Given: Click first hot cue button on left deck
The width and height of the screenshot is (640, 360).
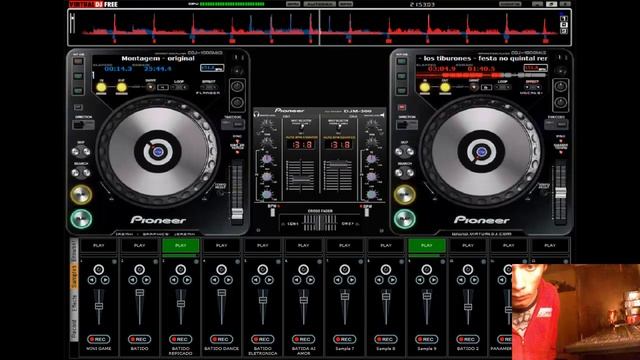Looking at the screenshot, I should pos(78,62).
